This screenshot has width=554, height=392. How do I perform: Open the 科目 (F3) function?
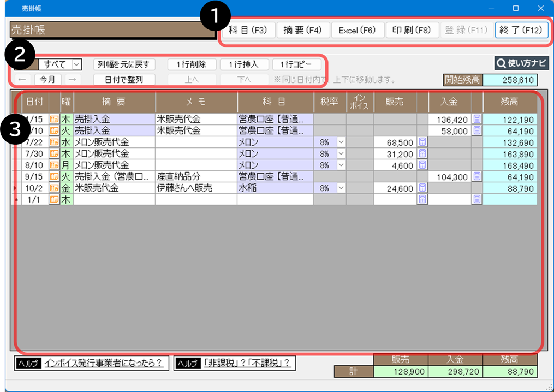247,30
